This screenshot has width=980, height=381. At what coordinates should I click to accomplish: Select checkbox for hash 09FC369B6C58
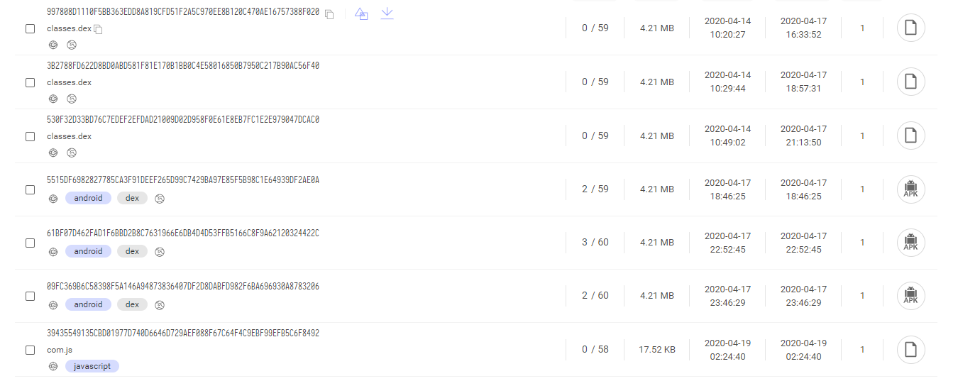(x=30, y=296)
